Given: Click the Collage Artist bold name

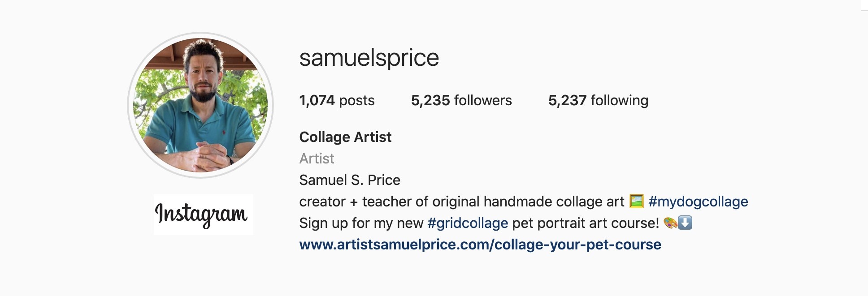Looking at the screenshot, I should click(345, 137).
